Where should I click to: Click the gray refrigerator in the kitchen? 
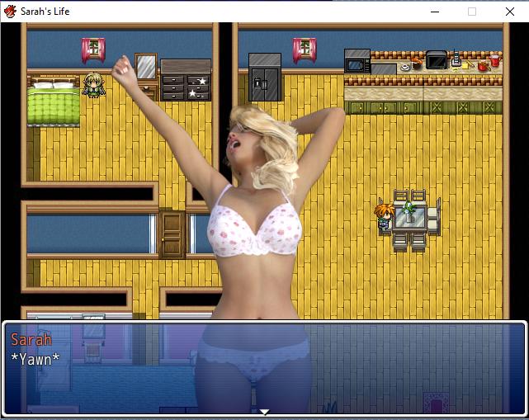[264, 77]
